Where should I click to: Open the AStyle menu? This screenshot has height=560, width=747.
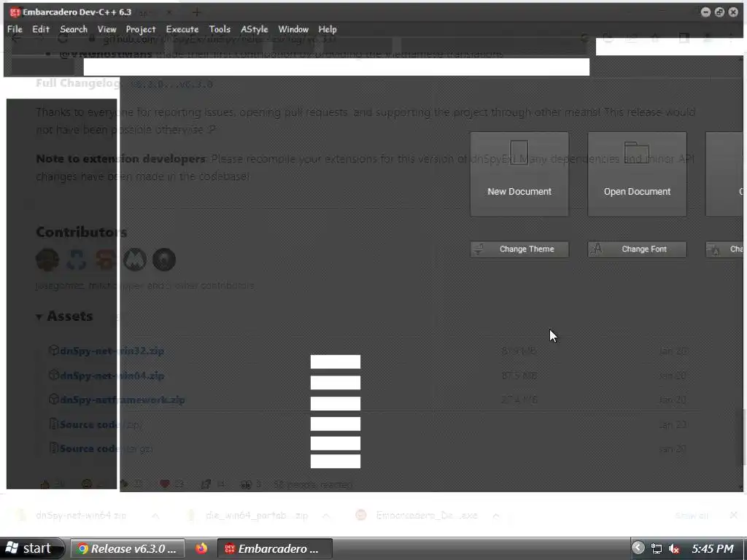tap(255, 29)
